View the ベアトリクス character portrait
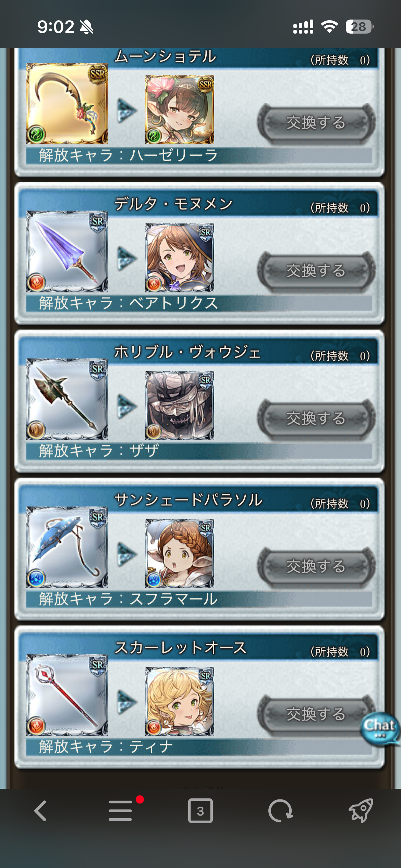The width and height of the screenshot is (401, 868). coord(180,258)
